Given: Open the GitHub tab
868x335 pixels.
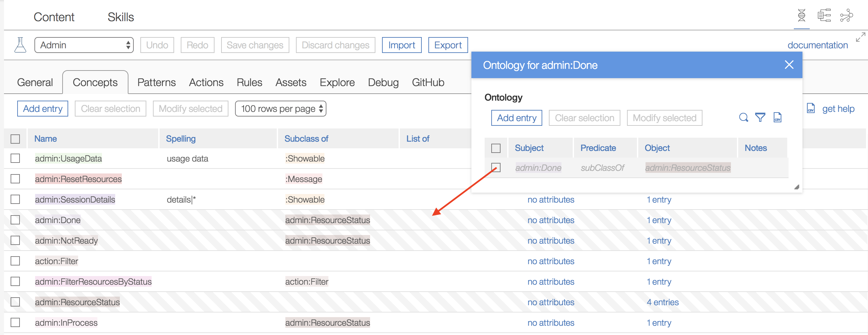Looking at the screenshot, I should 428,82.
